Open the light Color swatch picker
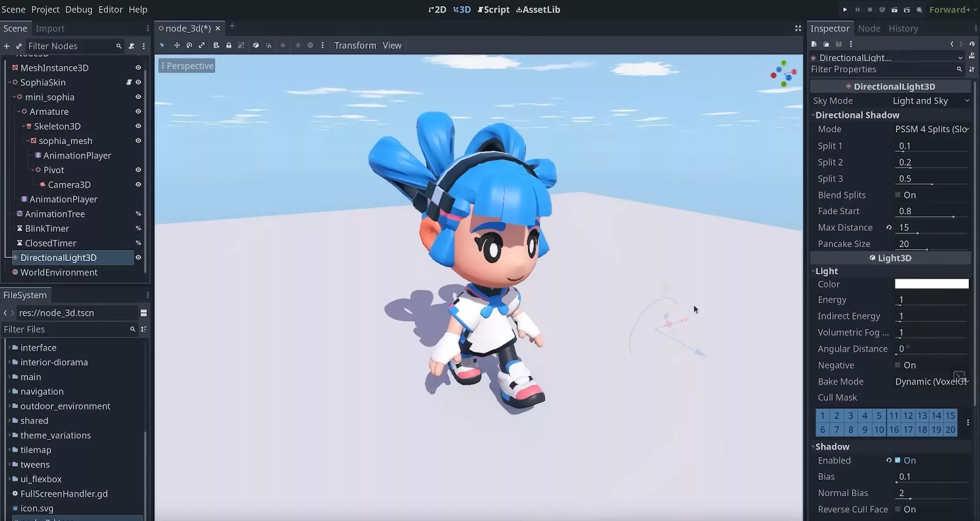 pyautogui.click(x=931, y=283)
